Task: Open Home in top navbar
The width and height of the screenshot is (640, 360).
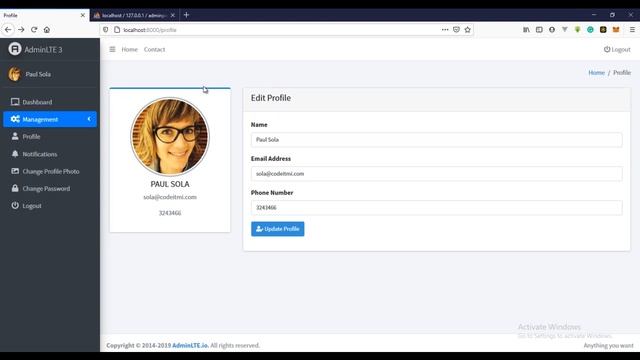Action: [129, 49]
